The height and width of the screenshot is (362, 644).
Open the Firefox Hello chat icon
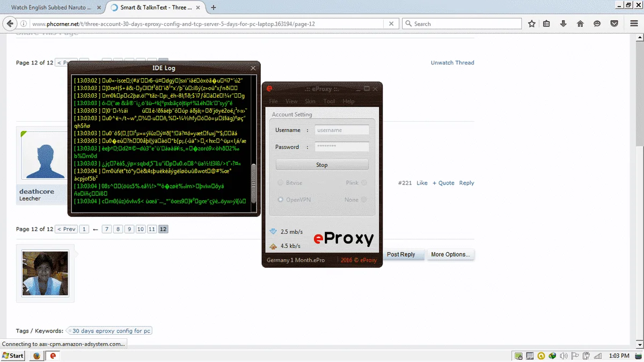(597, 24)
